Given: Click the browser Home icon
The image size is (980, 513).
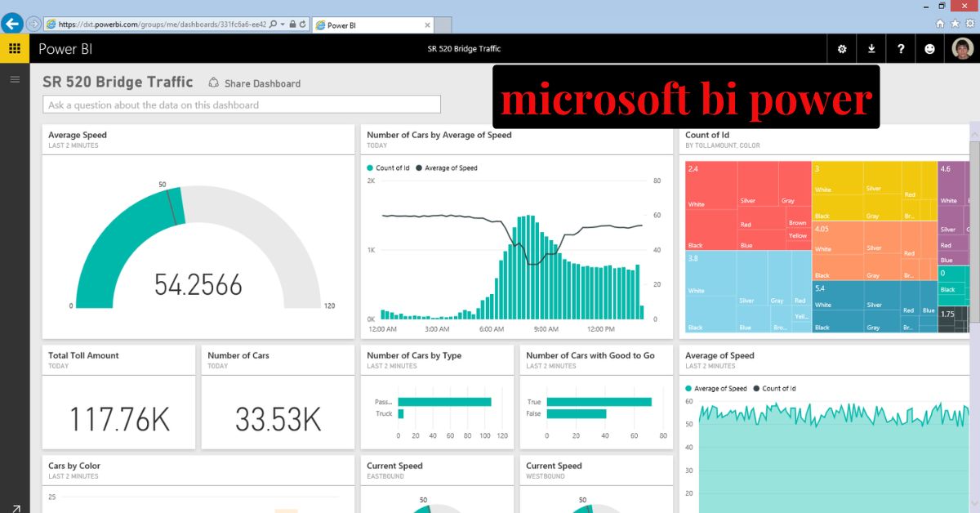Looking at the screenshot, I should [940, 25].
